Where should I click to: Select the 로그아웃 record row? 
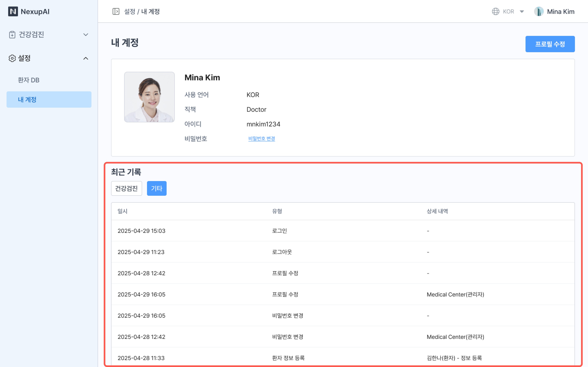[x=282, y=252]
